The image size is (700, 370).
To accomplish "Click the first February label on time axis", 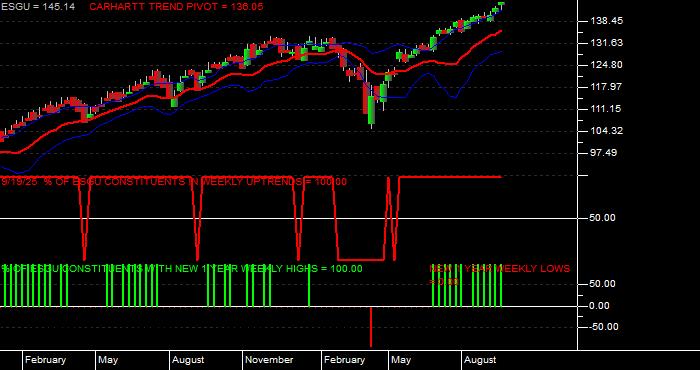I will coord(46,360).
